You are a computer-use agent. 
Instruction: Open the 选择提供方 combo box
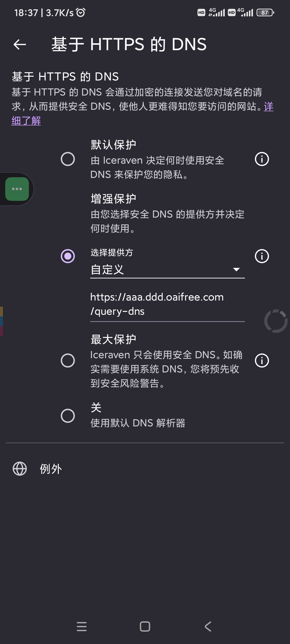167,269
